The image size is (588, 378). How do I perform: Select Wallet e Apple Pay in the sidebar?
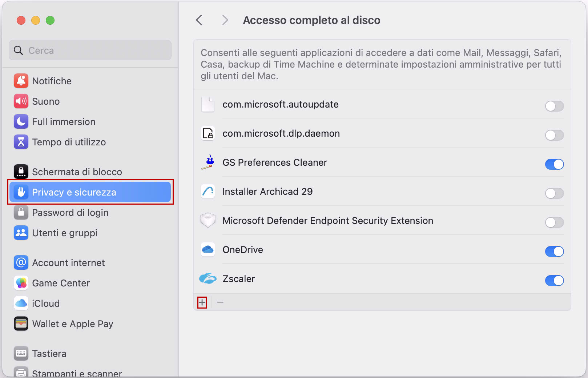point(72,323)
